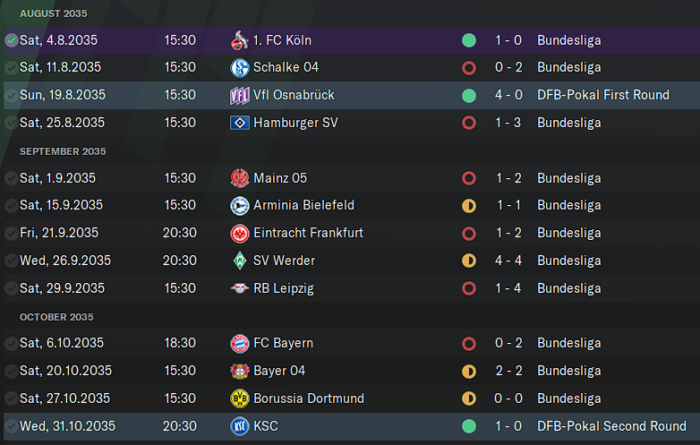Click the Mainz 05 club badge
Viewport: 700px width, 445px height.
click(240, 178)
